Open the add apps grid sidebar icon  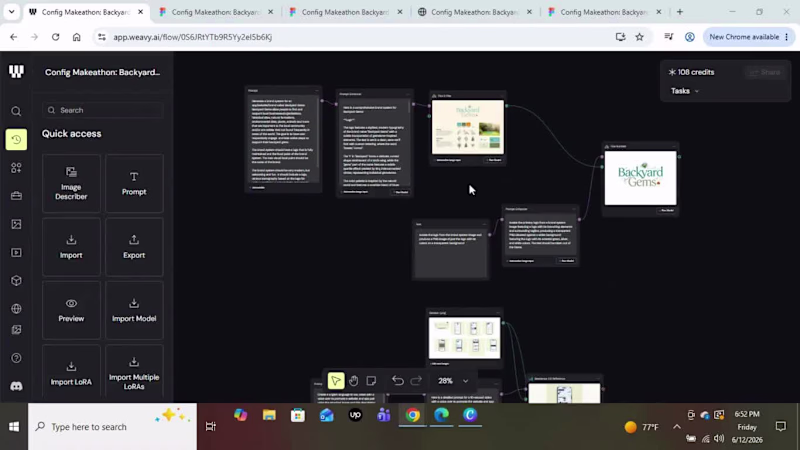[16, 168]
